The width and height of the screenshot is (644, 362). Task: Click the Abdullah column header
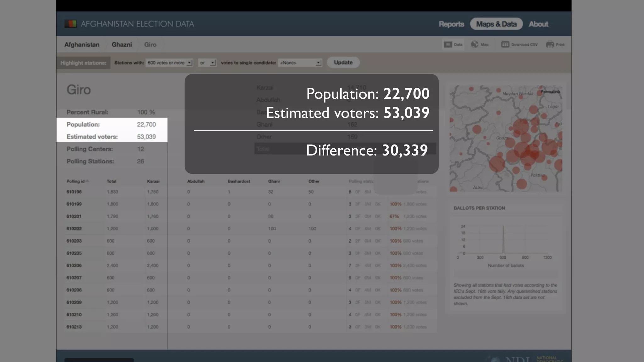point(196,181)
